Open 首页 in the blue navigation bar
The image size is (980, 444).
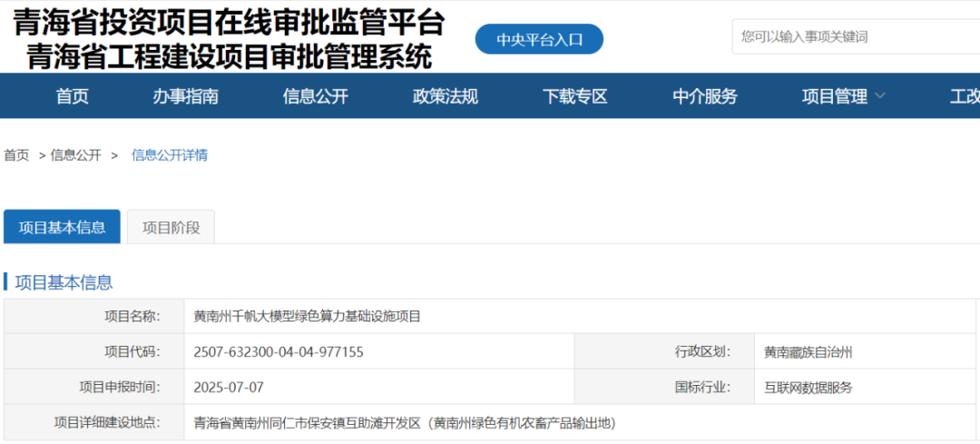pyautogui.click(x=73, y=96)
